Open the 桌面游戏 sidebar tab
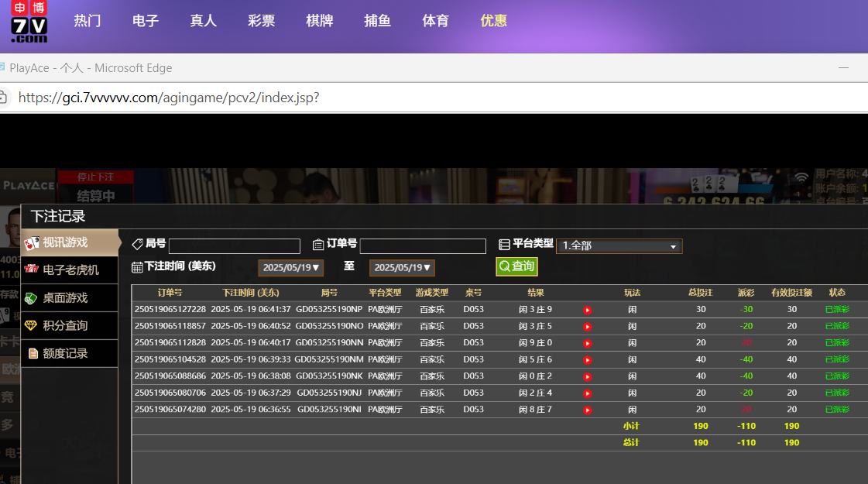 coord(70,298)
